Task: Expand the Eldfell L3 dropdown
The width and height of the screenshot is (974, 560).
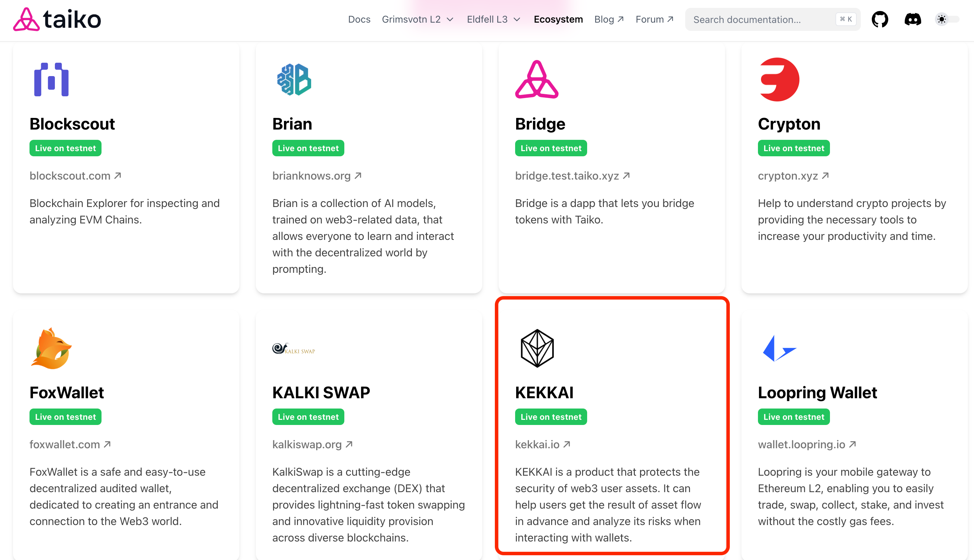Action: [x=494, y=19]
